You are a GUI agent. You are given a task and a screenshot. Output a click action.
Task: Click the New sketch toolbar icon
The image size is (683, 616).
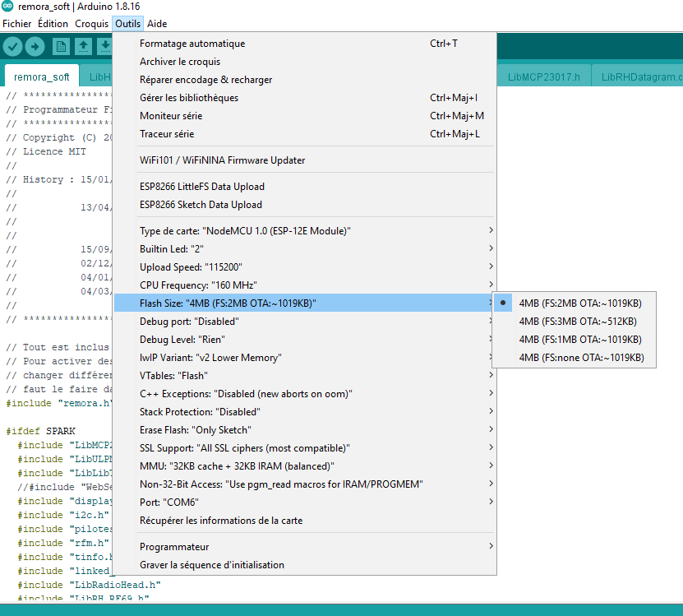[x=61, y=47]
